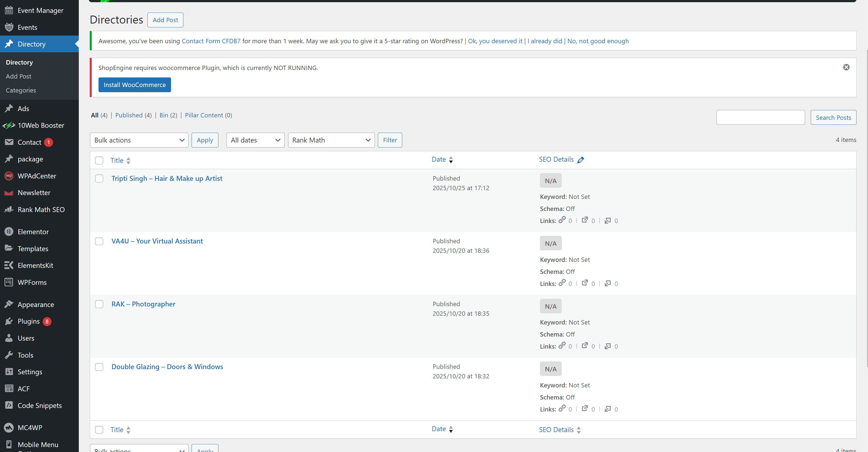Open VA4U – Your Virtual Assistant post

157,241
